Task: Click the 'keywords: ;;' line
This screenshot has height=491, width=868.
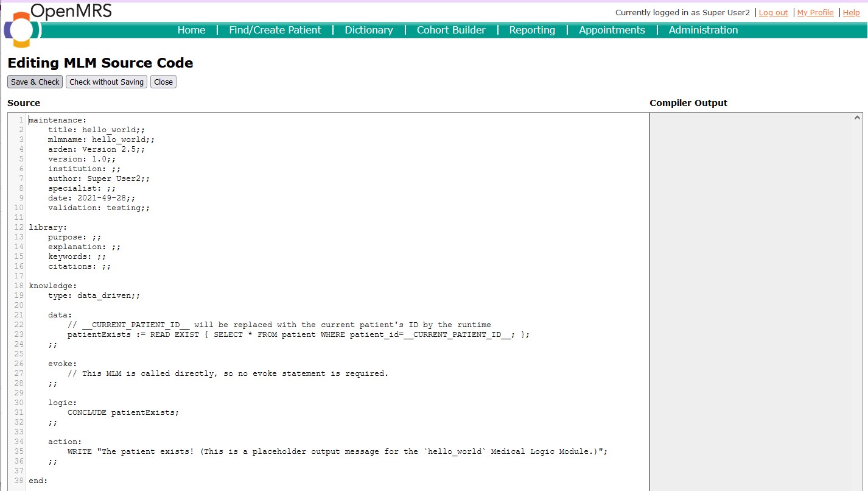Action: click(x=77, y=256)
